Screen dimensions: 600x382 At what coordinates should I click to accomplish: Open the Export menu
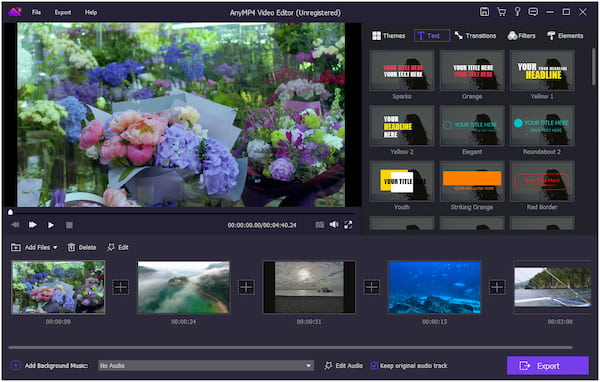63,12
